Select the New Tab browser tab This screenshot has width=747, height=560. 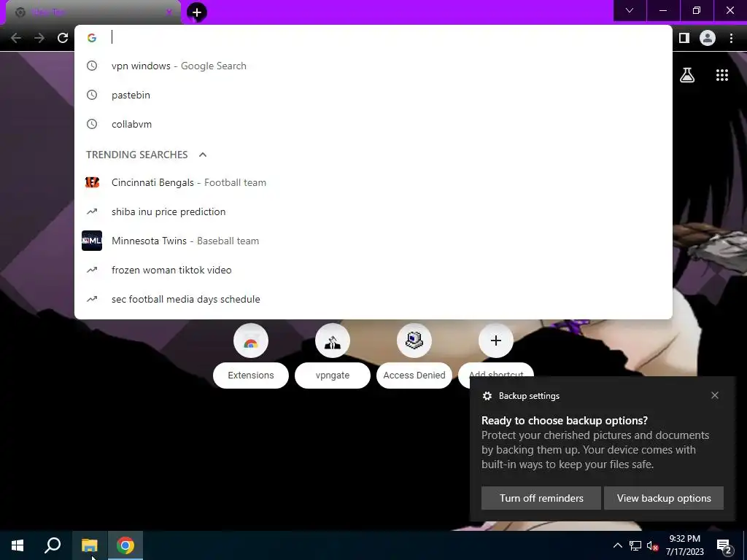tap(93, 12)
